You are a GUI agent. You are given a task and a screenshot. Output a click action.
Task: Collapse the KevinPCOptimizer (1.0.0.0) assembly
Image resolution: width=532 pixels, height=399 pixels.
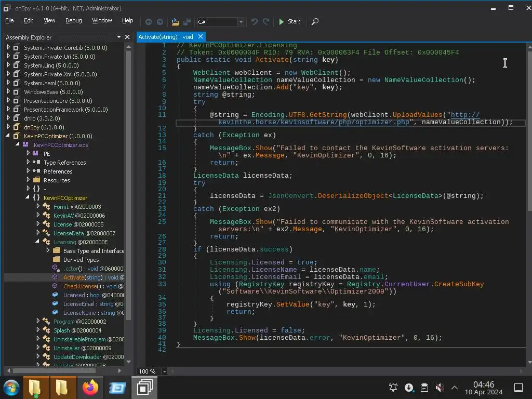(8, 136)
